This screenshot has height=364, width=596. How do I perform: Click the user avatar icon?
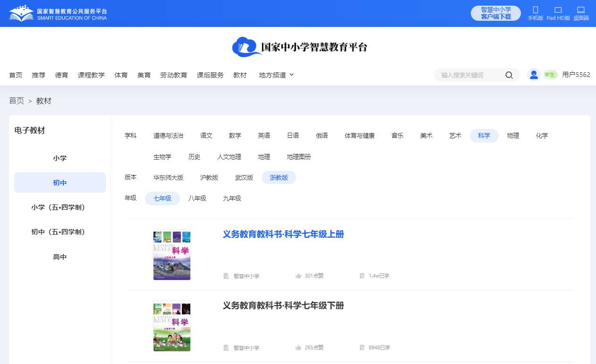click(534, 75)
